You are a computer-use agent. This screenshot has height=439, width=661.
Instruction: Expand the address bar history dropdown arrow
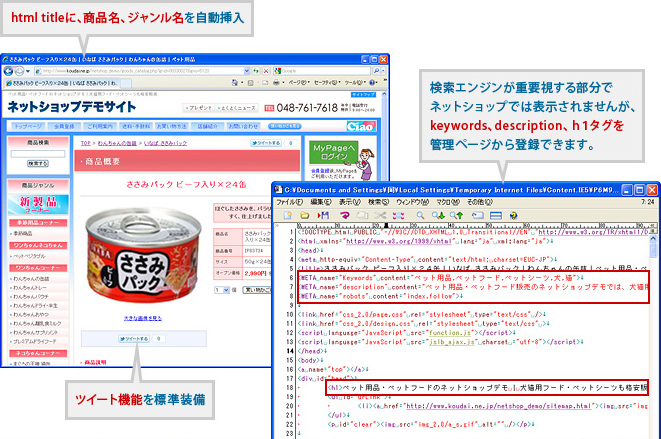(x=247, y=71)
